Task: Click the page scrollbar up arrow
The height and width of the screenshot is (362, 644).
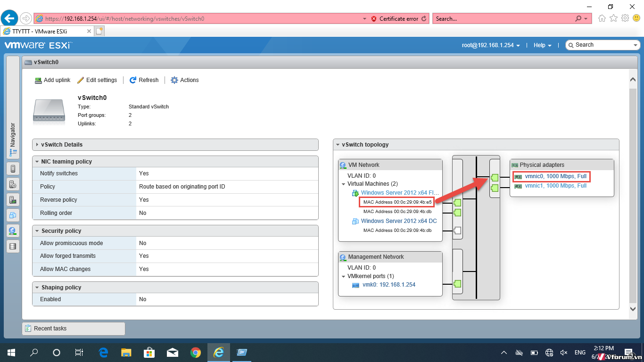Action: (633, 80)
